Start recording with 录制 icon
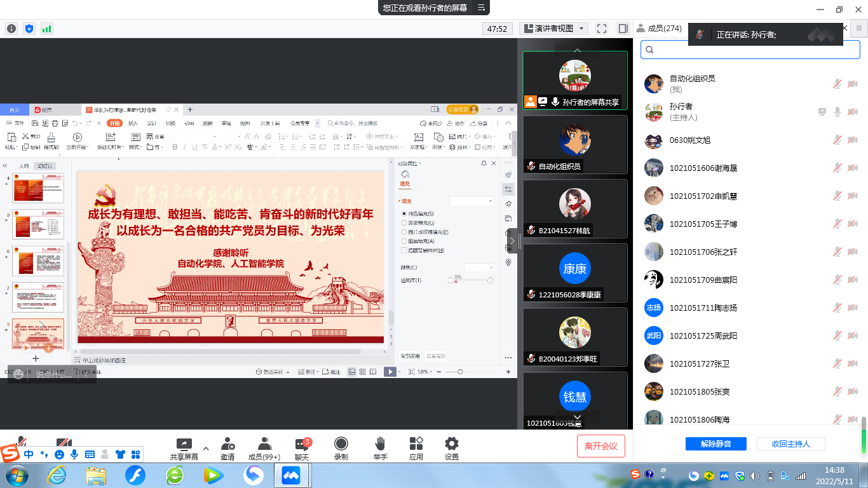Viewport: 868px width, 488px height. click(341, 448)
